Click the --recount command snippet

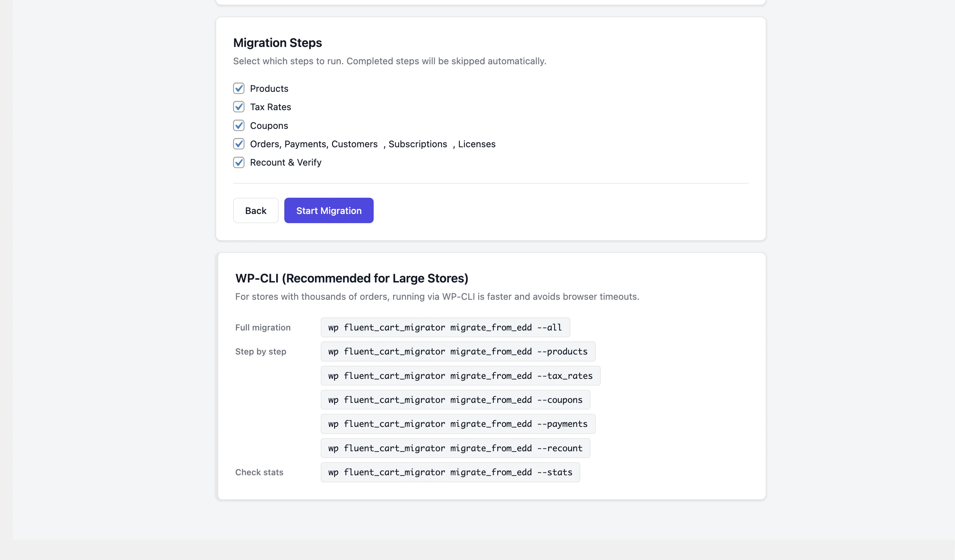click(x=455, y=448)
